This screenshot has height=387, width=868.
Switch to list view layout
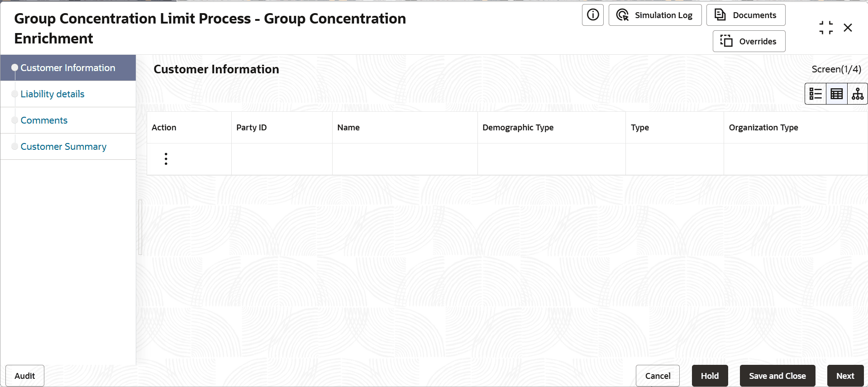pyautogui.click(x=816, y=94)
